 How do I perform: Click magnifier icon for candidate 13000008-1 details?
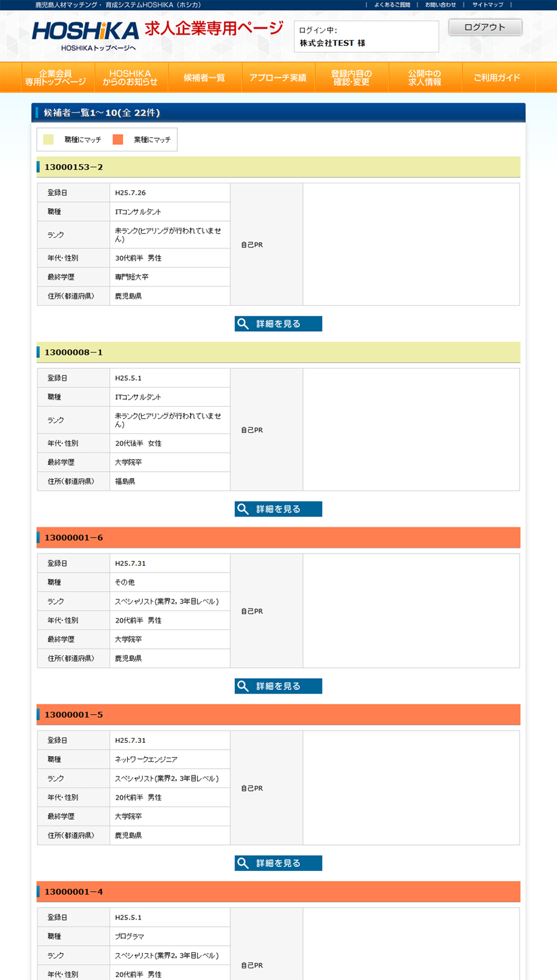coord(243,509)
